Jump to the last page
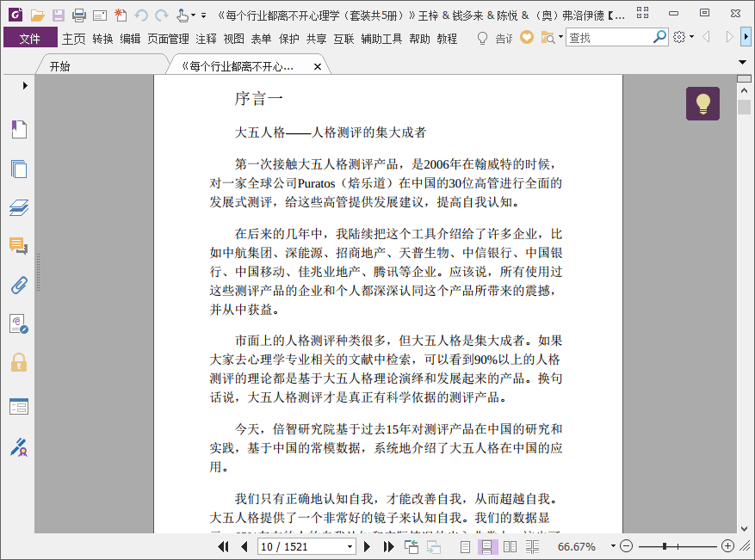755x560 pixels. click(388, 546)
